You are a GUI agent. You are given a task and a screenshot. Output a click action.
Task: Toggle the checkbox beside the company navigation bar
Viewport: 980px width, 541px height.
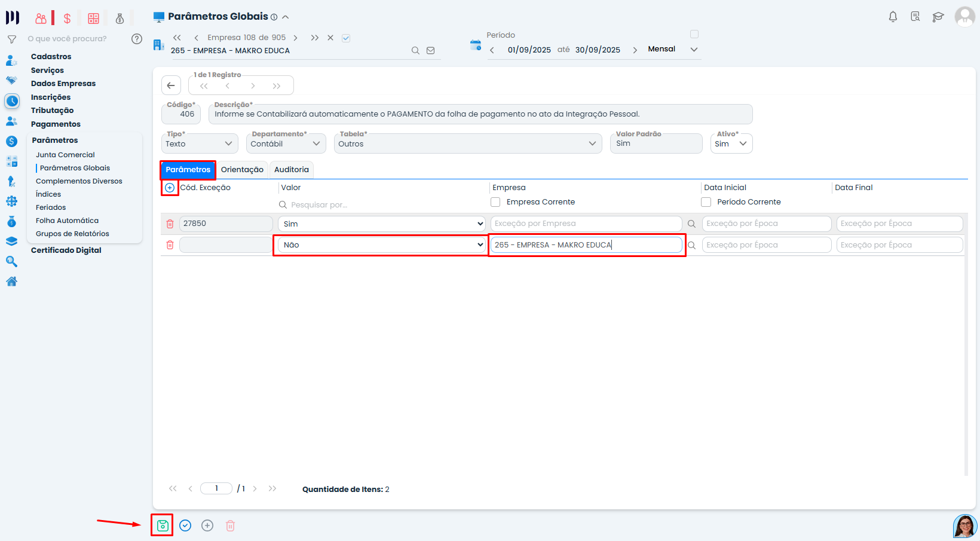(346, 37)
